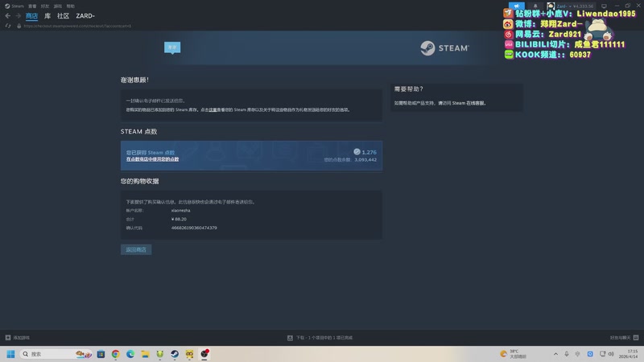Click the 返回商店 button
The image size is (644, 362).
click(136, 249)
